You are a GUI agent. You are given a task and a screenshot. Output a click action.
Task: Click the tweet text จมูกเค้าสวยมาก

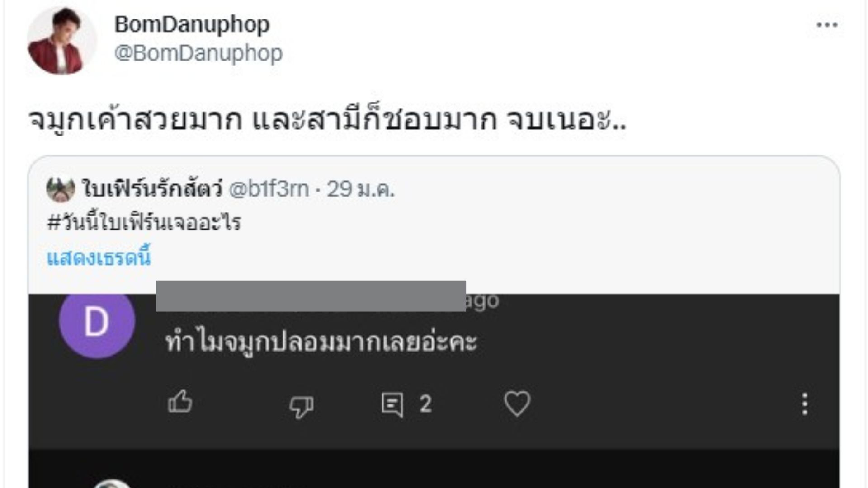[x=136, y=120]
